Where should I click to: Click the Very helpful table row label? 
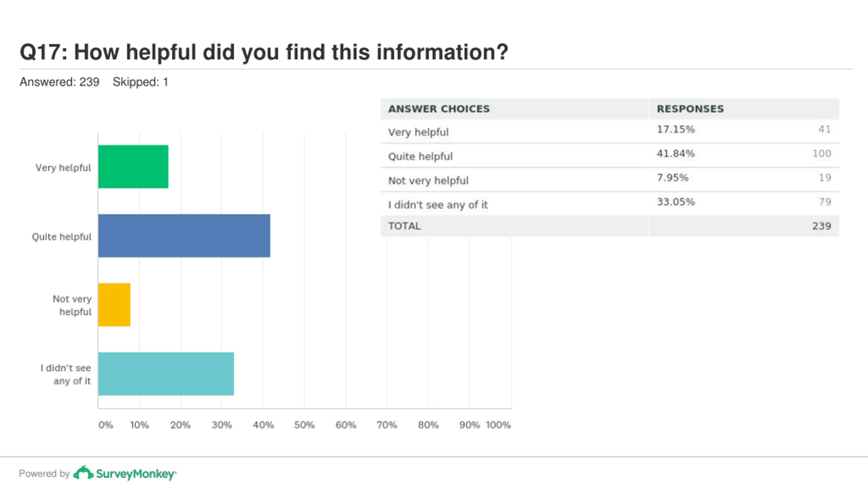pyautogui.click(x=418, y=132)
